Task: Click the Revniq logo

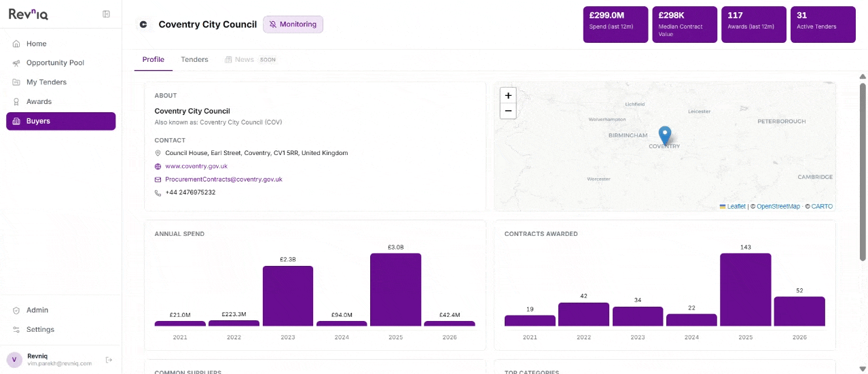Action: point(29,14)
